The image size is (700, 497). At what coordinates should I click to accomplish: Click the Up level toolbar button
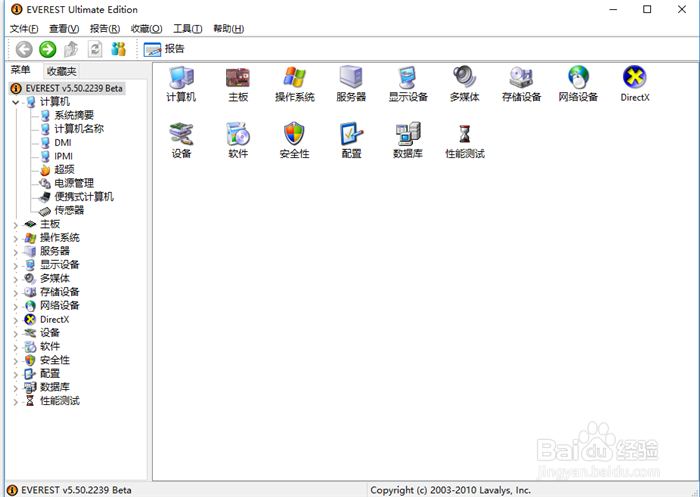click(71, 49)
